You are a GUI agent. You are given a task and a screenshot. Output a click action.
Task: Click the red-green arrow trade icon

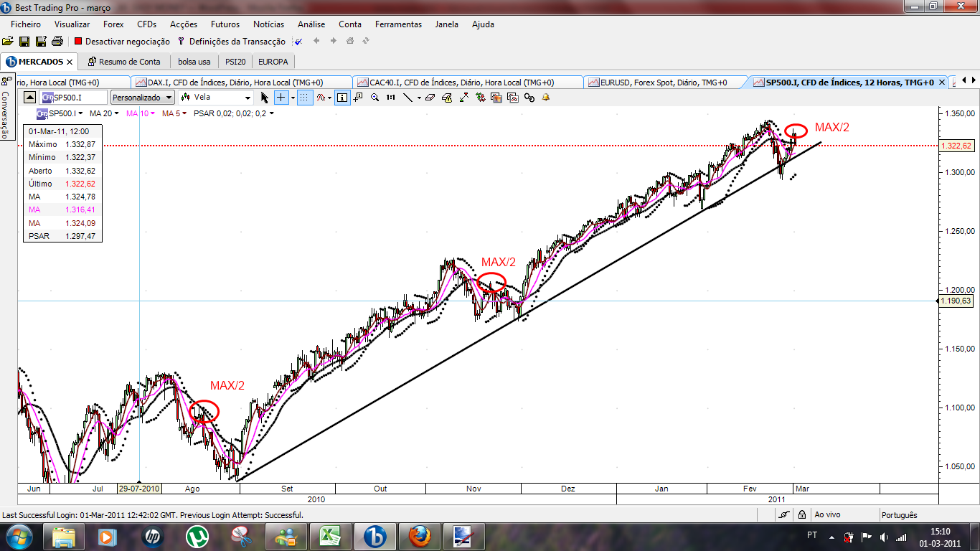(463, 98)
